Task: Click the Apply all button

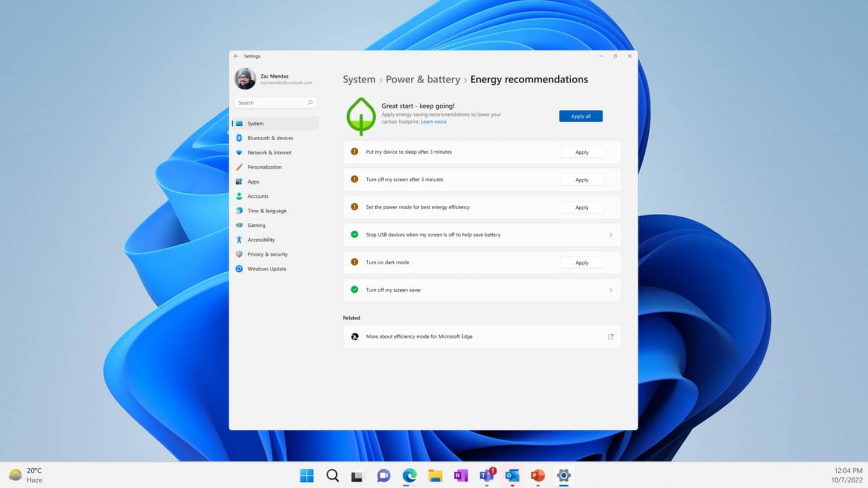Action: [x=580, y=116]
